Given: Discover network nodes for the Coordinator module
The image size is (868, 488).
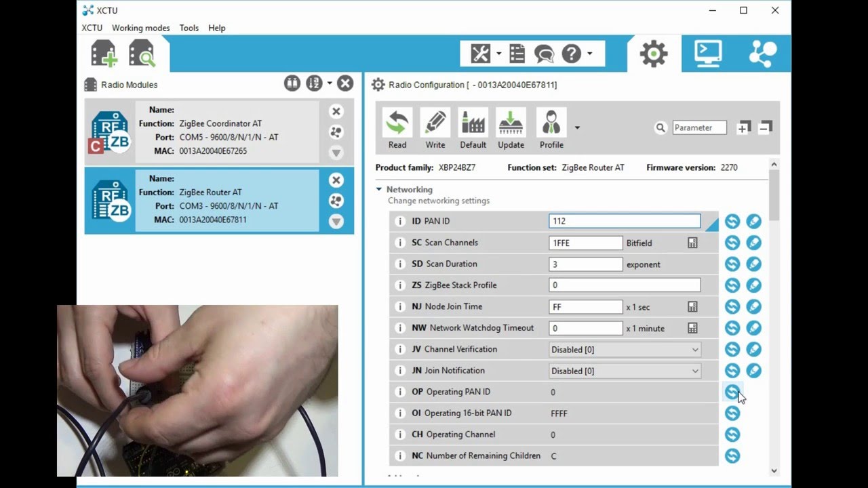Looking at the screenshot, I should click(x=336, y=132).
